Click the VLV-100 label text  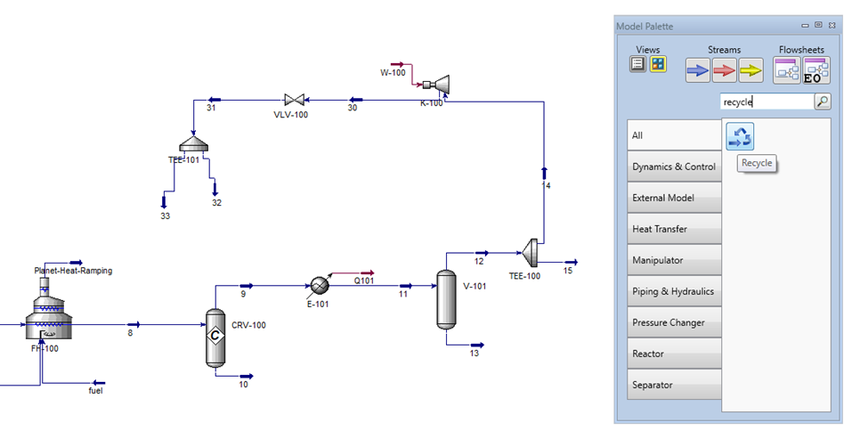tap(290, 115)
